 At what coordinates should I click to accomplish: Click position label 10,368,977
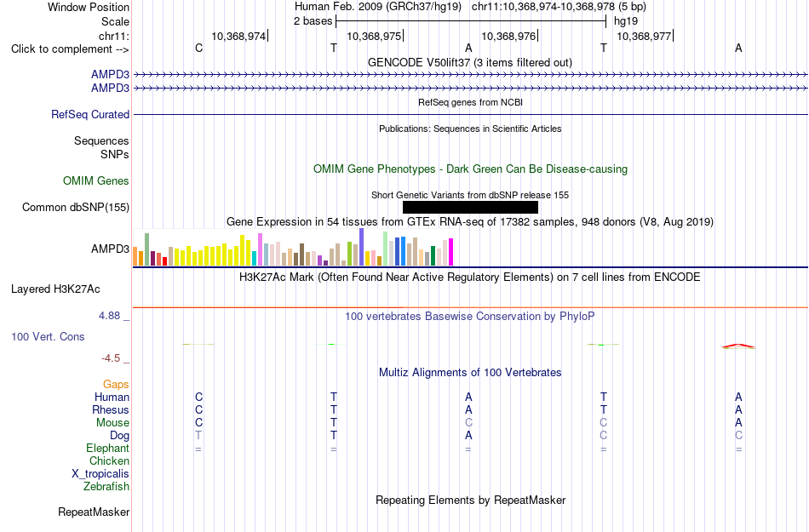point(644,36)
